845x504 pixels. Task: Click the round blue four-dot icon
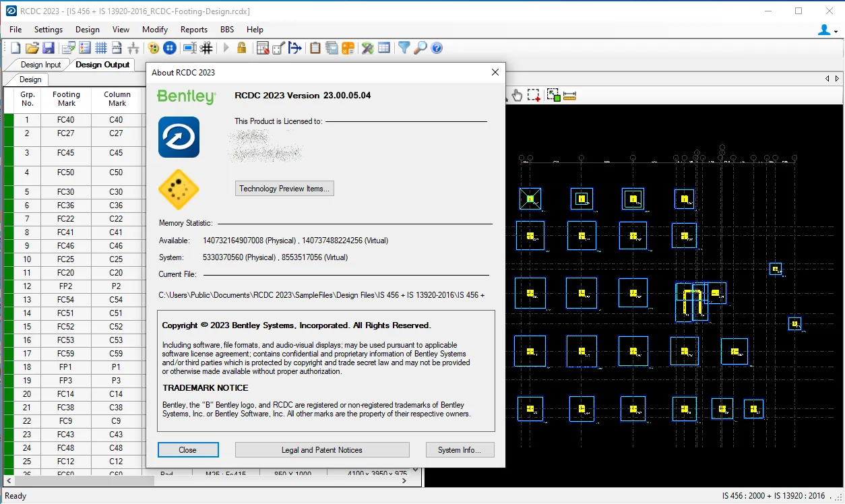(170, 48)
